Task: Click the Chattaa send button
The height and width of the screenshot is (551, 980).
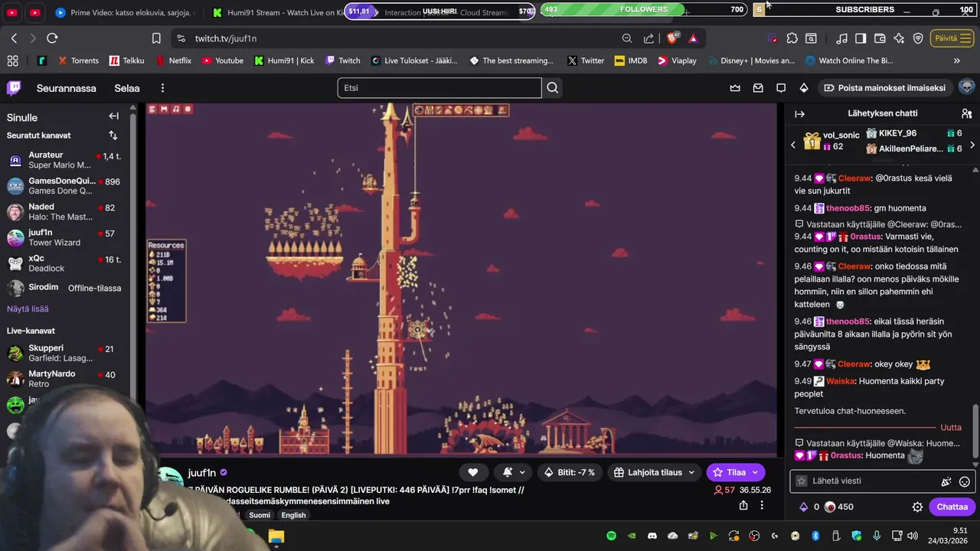Action: 952,507
